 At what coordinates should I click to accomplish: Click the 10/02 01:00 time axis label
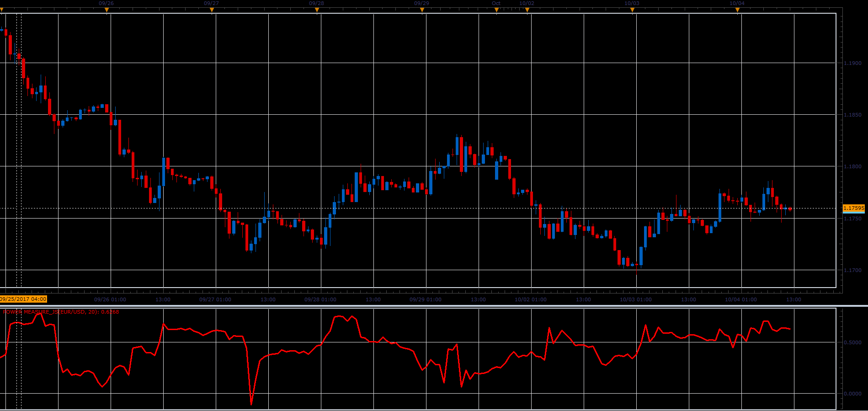(531, 299)
